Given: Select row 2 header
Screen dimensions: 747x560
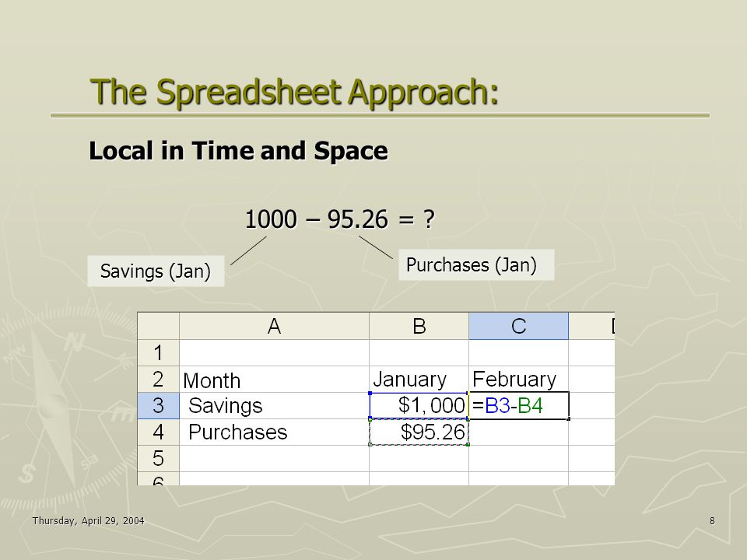Looking at the screenshot, I should tap(158, 380).
